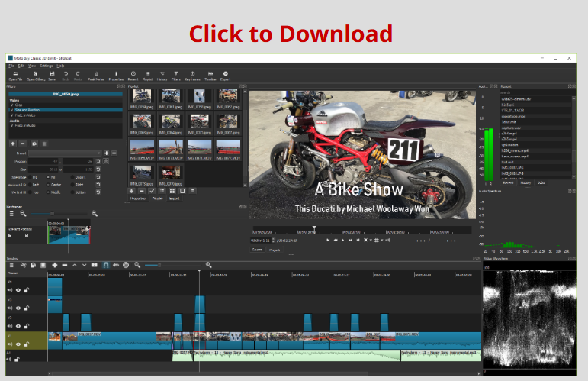
Task: Click the Undo toolbar icon
Action: click(x=66, y=76)
